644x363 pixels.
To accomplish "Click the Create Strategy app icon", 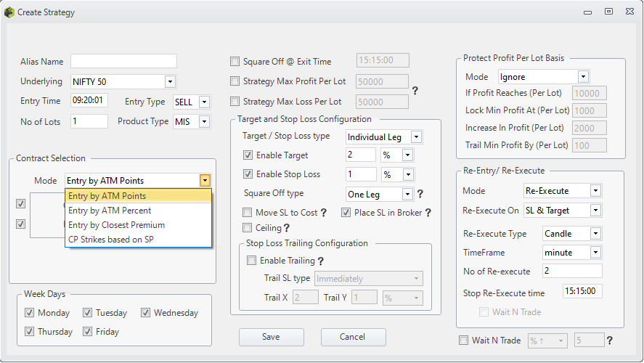I will coord(9,12).
